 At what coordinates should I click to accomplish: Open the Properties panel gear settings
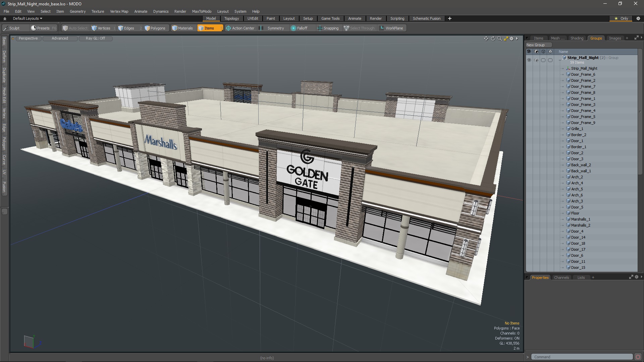coord(636,277)
